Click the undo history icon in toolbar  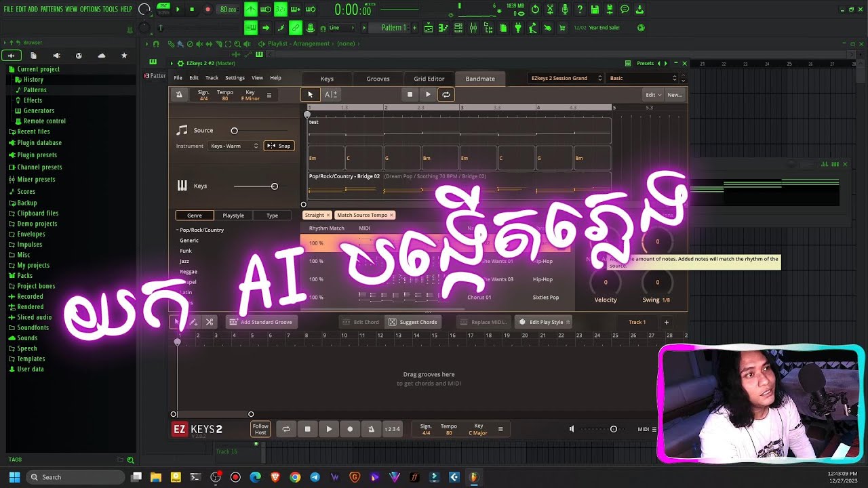(535, 9)
